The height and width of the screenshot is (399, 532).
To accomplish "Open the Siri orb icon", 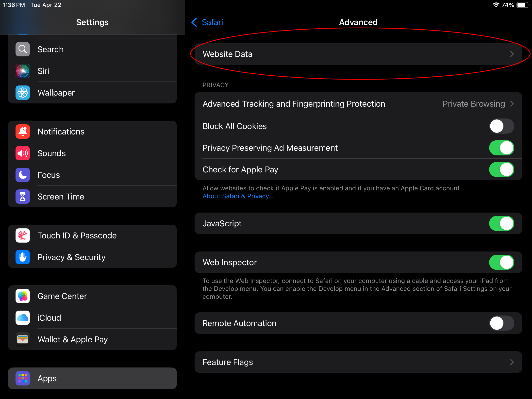I will point(23,71).
